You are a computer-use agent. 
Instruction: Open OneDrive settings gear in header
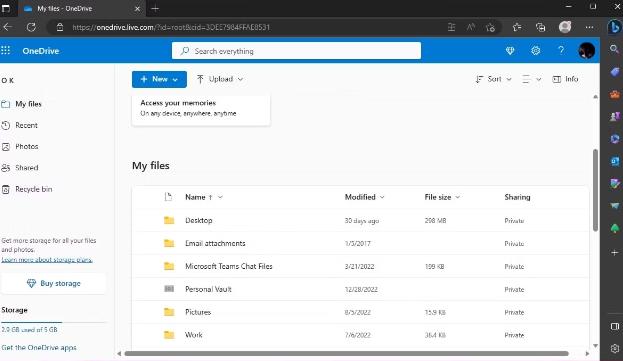535,50
